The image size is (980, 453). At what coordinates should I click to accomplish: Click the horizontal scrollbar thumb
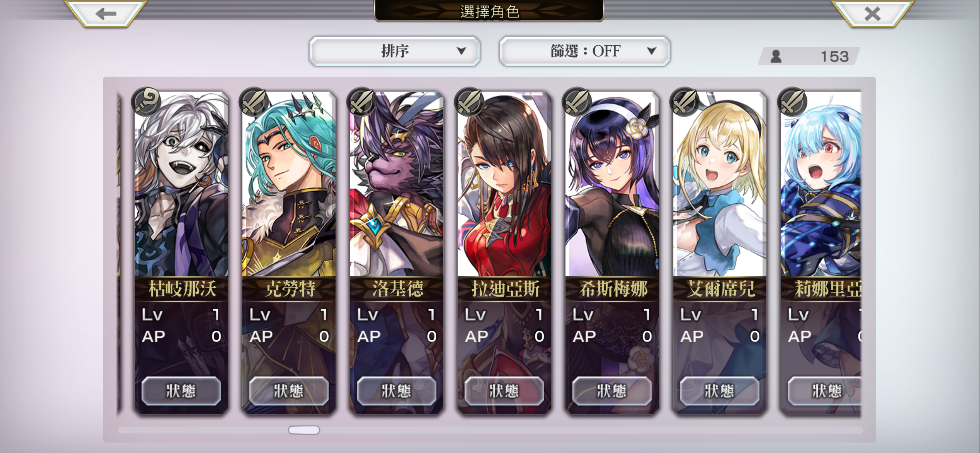click(304, 430)
